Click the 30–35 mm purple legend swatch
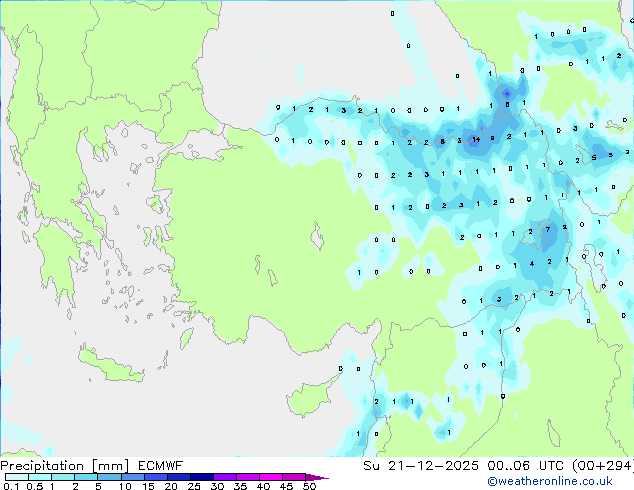The width and height of the screenshot is (634, 490). click(224, 477)
